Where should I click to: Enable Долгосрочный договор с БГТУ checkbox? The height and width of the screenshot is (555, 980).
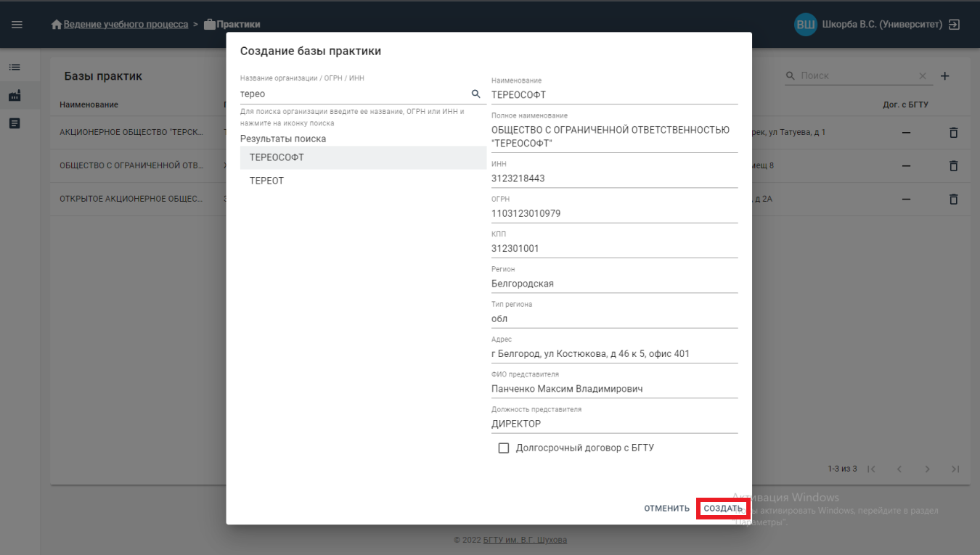[x=504, y=448]
